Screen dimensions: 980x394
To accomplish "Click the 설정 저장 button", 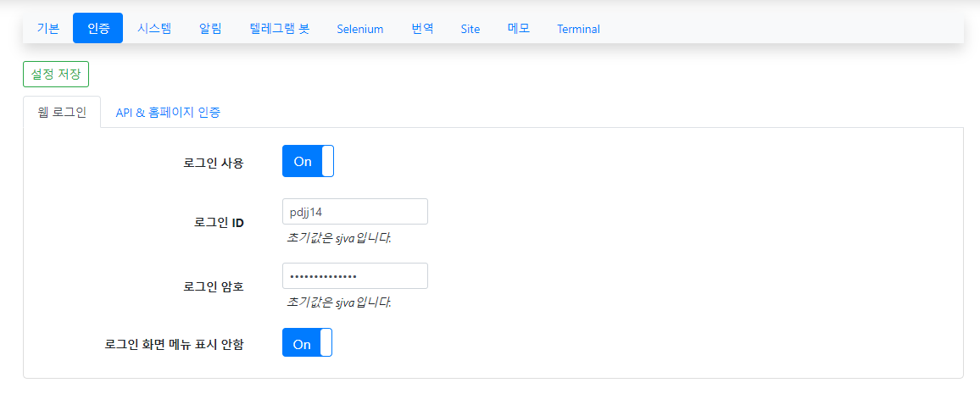I will 56,74.
